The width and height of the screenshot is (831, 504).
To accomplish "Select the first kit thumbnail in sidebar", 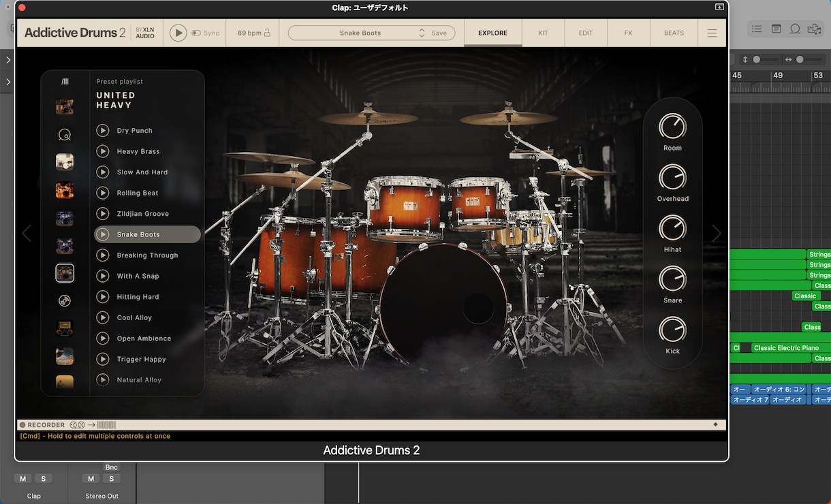I will 65,106.
